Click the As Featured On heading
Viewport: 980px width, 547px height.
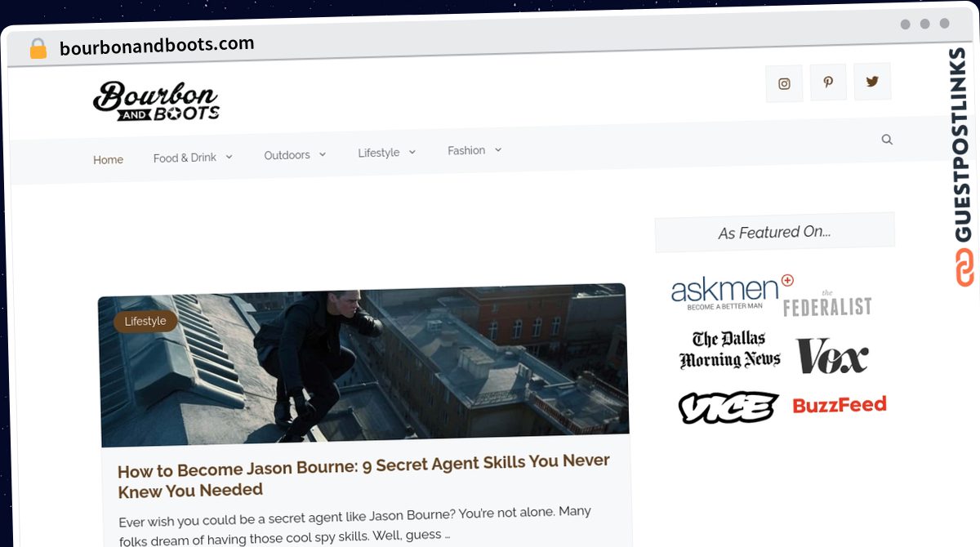pyautogui.click(x=775, y=233)
